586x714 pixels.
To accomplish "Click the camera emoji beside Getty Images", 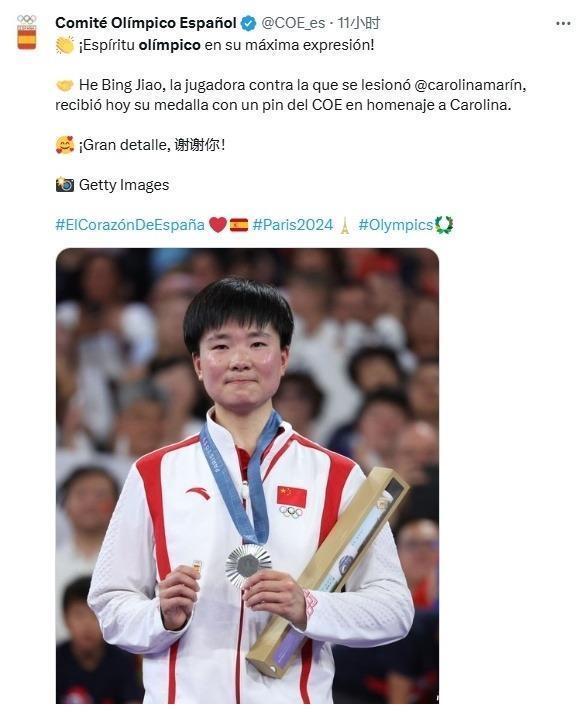I will 65,185.
